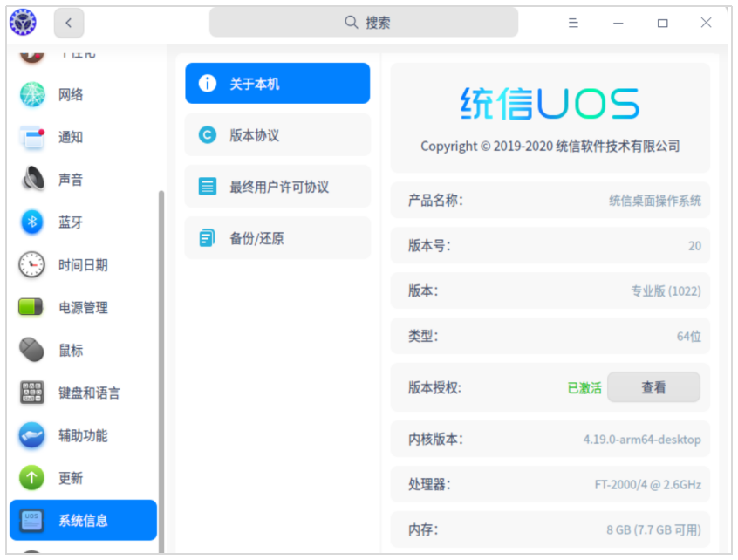The image size is (738, 560).
Task: Click the FT-2000/4 @ 2.6GHz processor value
Action: click(648, 485)
